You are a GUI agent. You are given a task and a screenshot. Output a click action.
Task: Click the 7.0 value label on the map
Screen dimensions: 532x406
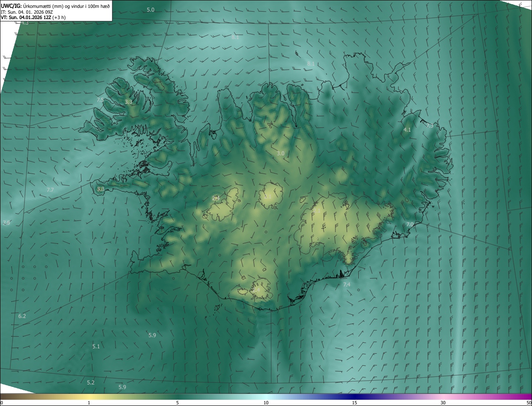pyautogui.click(x=410, y=224)
